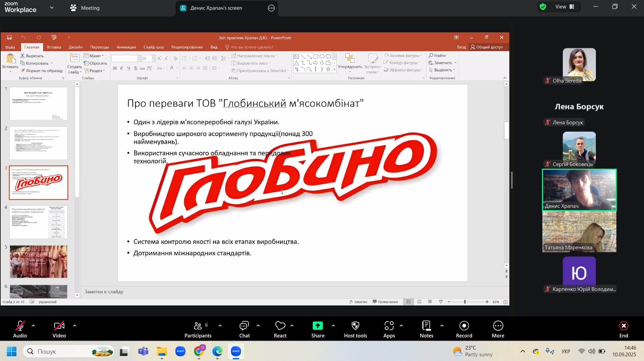644x361 pixels.
Task: Open File Explorer from taskbar
Action: click(162, 352)
